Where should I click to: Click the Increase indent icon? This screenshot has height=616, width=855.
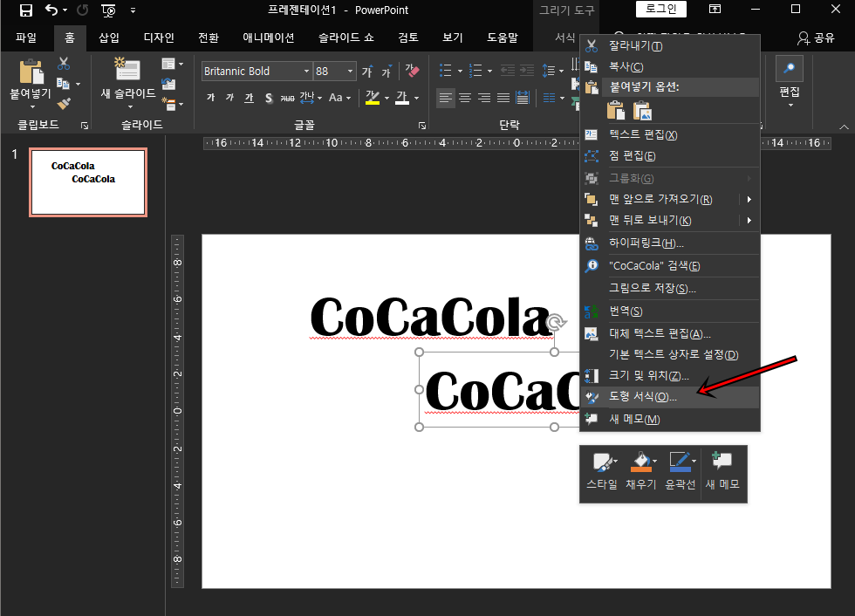tap(527, 71)
